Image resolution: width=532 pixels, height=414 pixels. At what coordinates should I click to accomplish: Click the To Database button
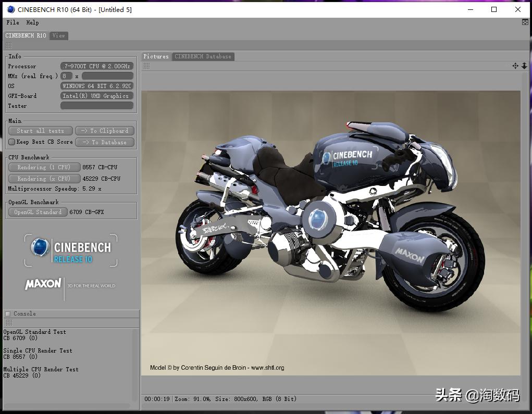pos(105,142)
